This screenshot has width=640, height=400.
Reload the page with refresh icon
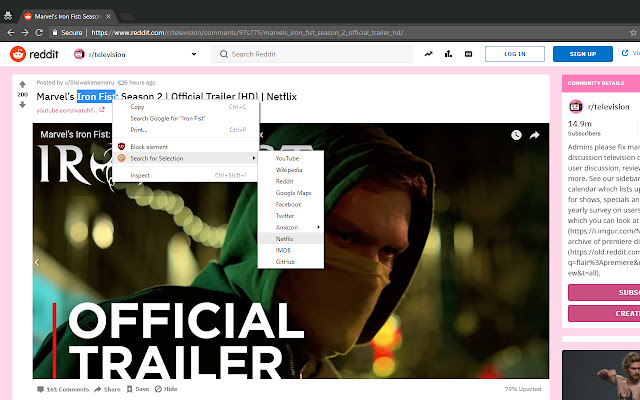[39, 33]
